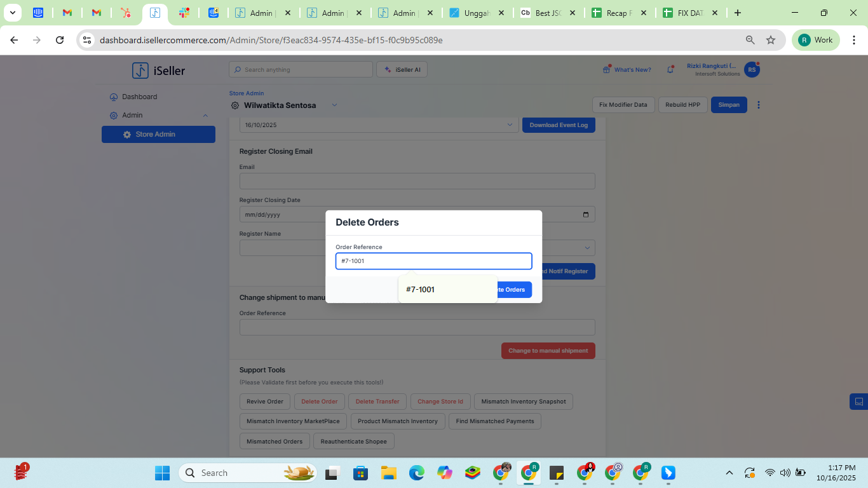Expand the Register Name dropdown
The image size is (868, 488).
tap(587, 248)
